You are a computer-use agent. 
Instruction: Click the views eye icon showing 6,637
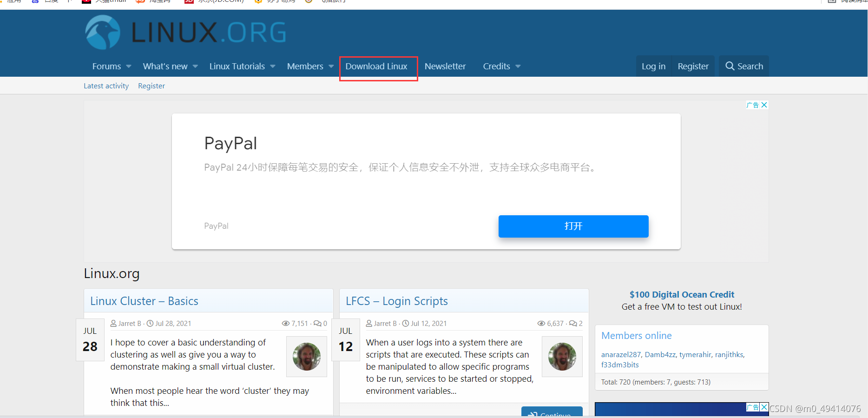(541, 324)
